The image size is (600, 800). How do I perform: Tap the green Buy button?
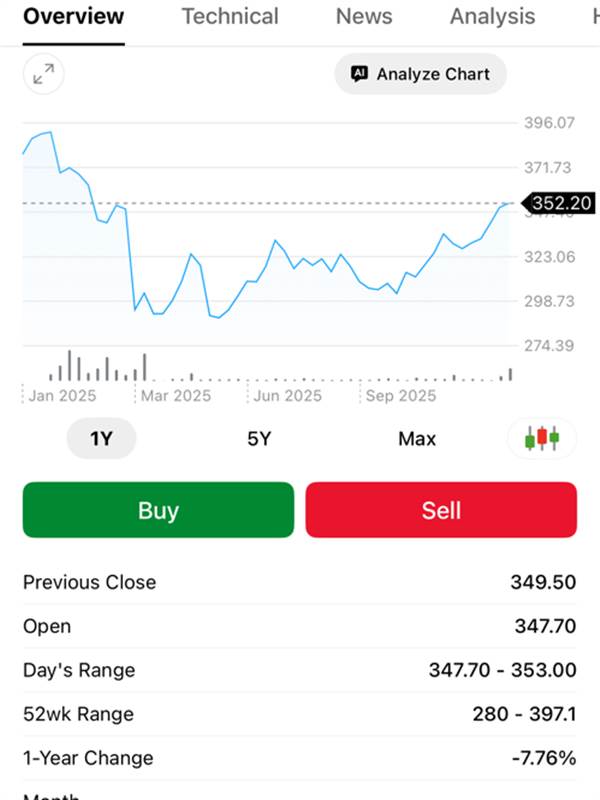pos(158,510)
